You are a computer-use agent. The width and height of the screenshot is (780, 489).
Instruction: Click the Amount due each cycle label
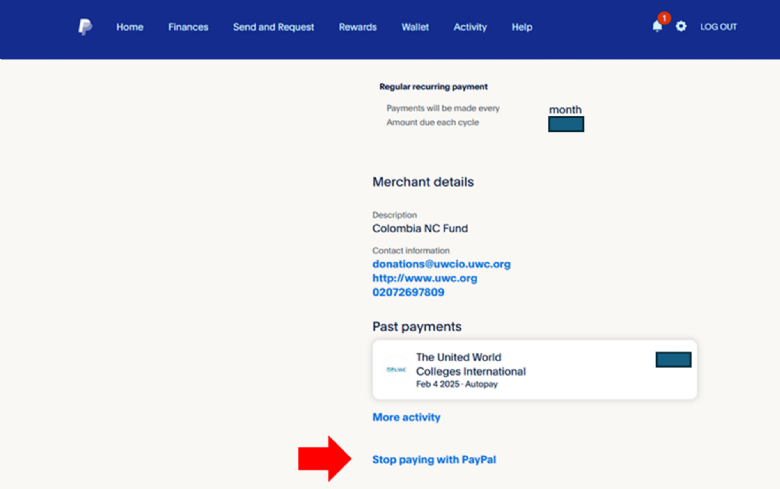coord(433,122)
